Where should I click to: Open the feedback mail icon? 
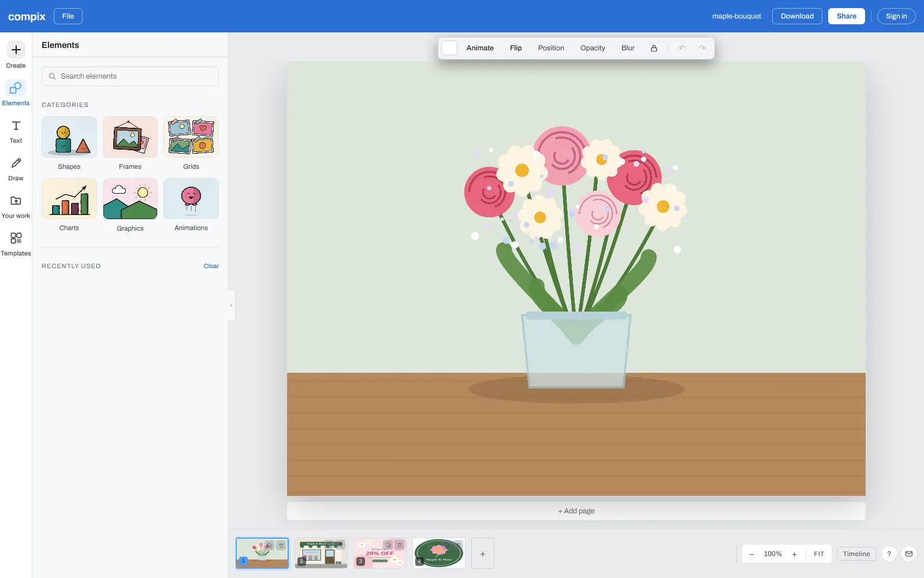[x=909, y=554]
